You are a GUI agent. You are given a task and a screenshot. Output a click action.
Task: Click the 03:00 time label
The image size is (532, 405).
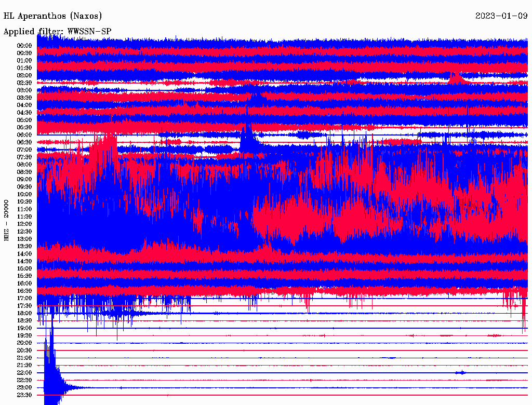tap(24, 90)
